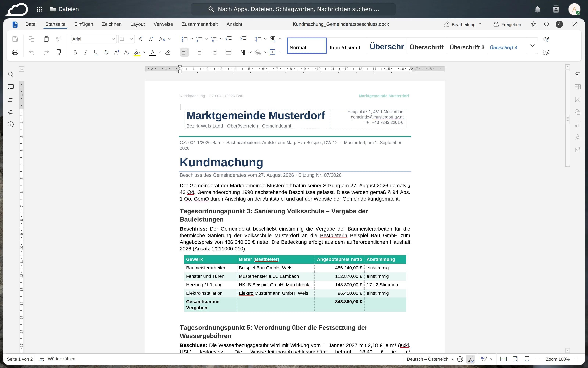Open Mail merge settings in right sidebar
This screenshot has height=368, width=588.
click(578, 149)
